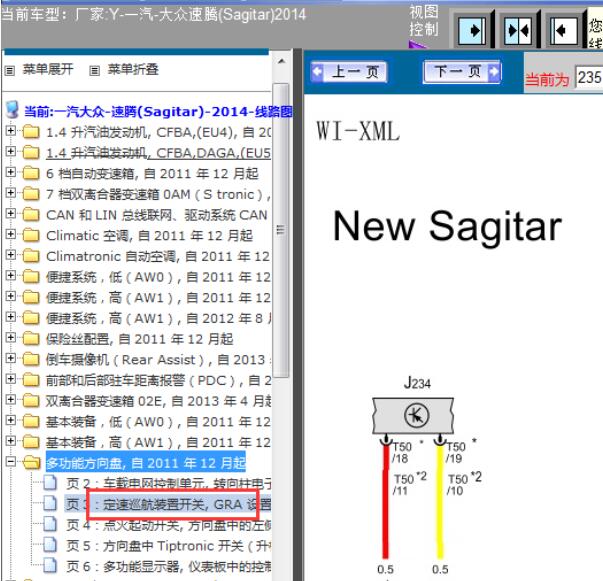This screenshot has width=603, height=581.
Task: Expand the Climatic 空调 folder
Action: coord(11,234)
